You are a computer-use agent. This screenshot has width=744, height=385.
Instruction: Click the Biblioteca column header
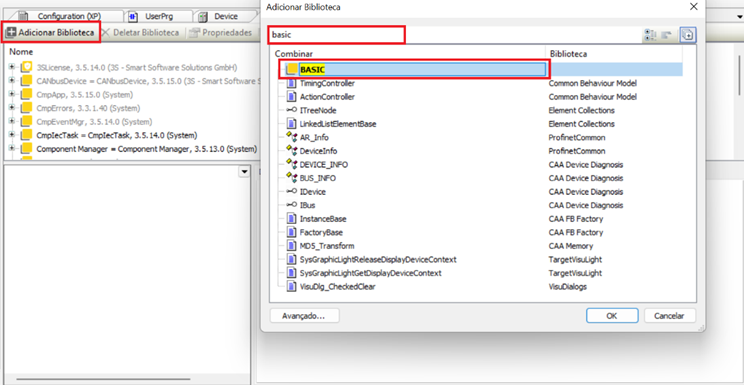click(568, 54)
